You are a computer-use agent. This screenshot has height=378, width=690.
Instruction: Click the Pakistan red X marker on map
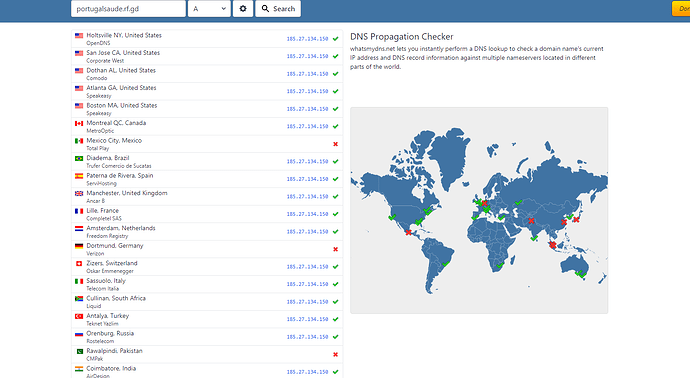tap(531, 221)
